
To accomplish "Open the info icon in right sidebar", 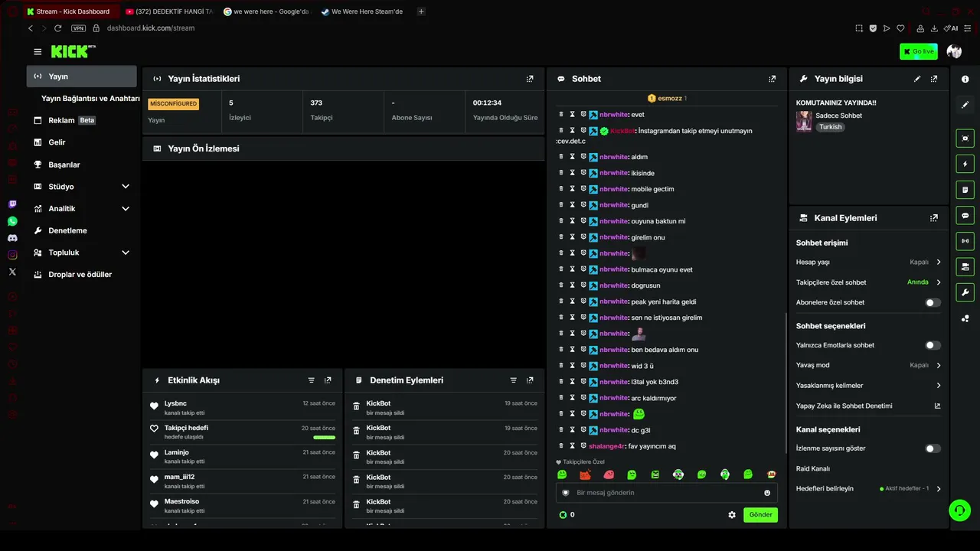I will point(965,79).
